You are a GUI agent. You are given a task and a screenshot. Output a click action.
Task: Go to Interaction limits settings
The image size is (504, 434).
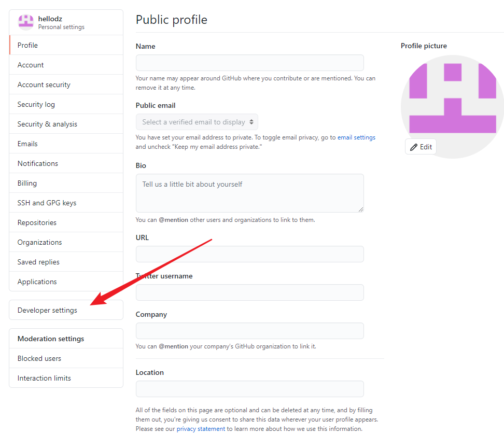tap(44, 377)
